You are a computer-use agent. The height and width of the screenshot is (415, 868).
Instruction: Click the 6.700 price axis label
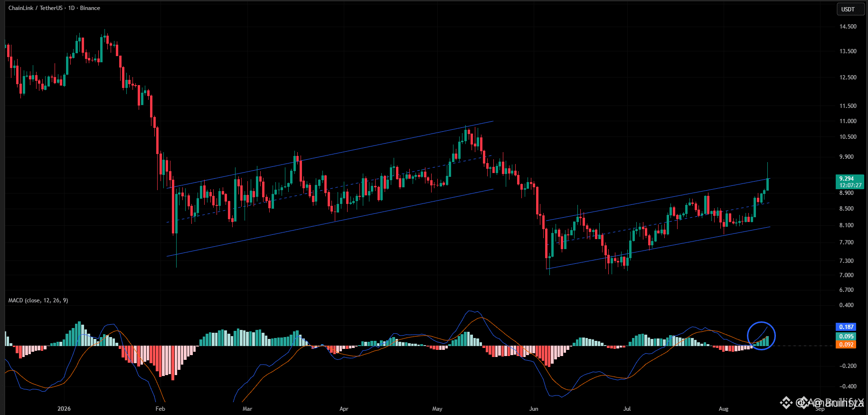[x=847, y=290]
